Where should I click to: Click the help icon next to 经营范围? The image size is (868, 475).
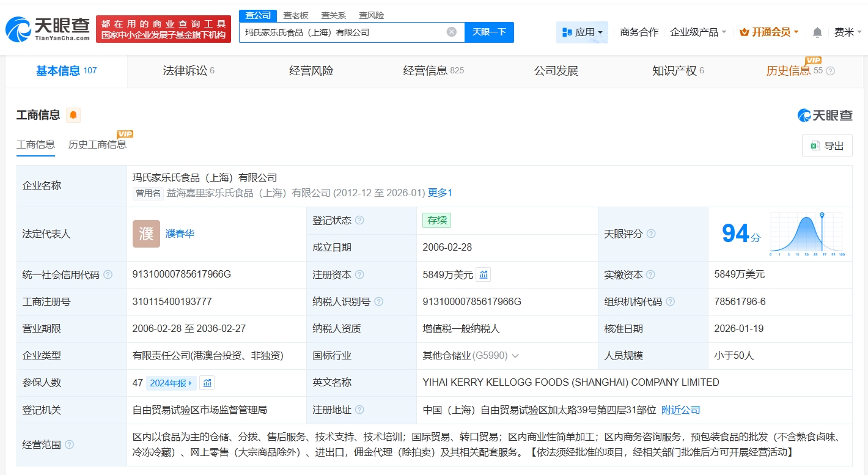coord(69,445)
